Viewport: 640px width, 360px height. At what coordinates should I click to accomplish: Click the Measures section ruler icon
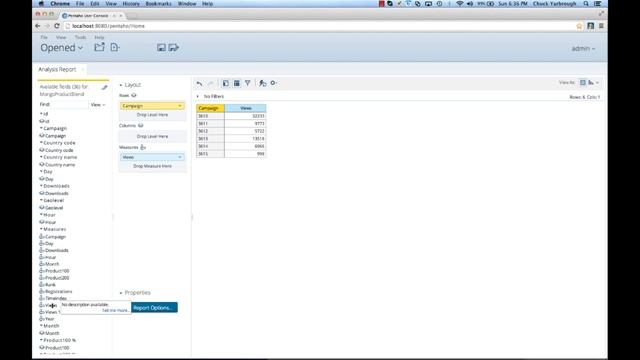click(143, 147)
